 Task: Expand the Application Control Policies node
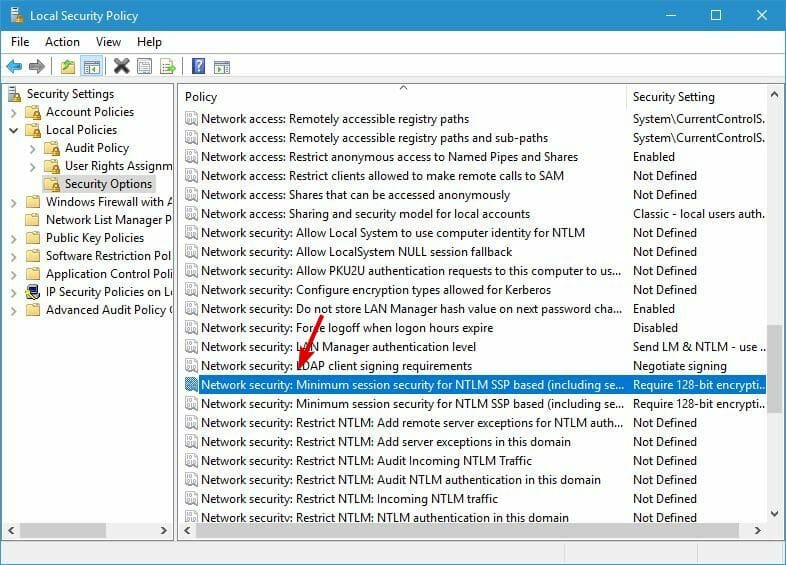(14, 275)
